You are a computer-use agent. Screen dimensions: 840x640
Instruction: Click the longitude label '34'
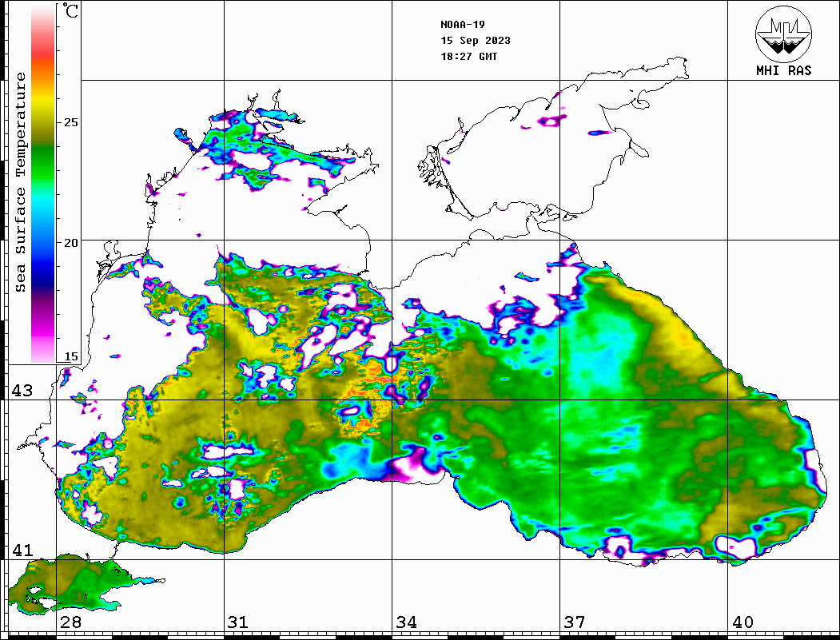click(x=406, y=622)
